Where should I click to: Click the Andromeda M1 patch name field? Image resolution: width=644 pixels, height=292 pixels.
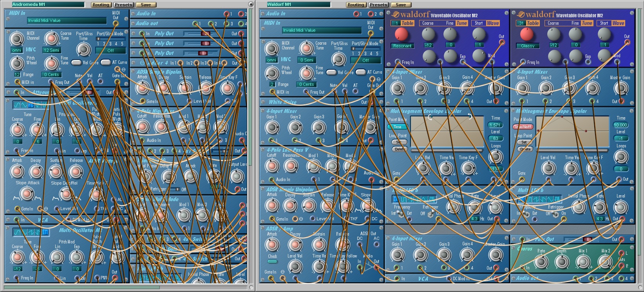(x=48, y=5)
